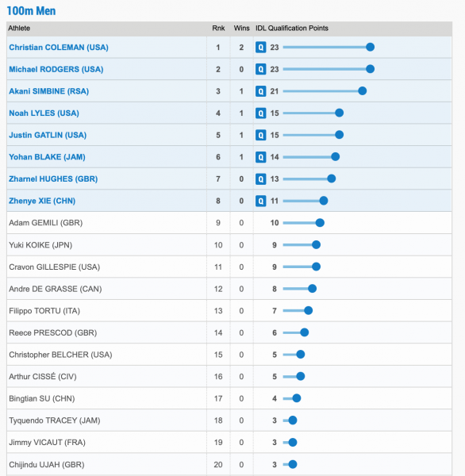Viewport: 465px width, 476px height.
Task: Click the Q qualified badge for Christian Coleman
Action: [x=260, y=48]
